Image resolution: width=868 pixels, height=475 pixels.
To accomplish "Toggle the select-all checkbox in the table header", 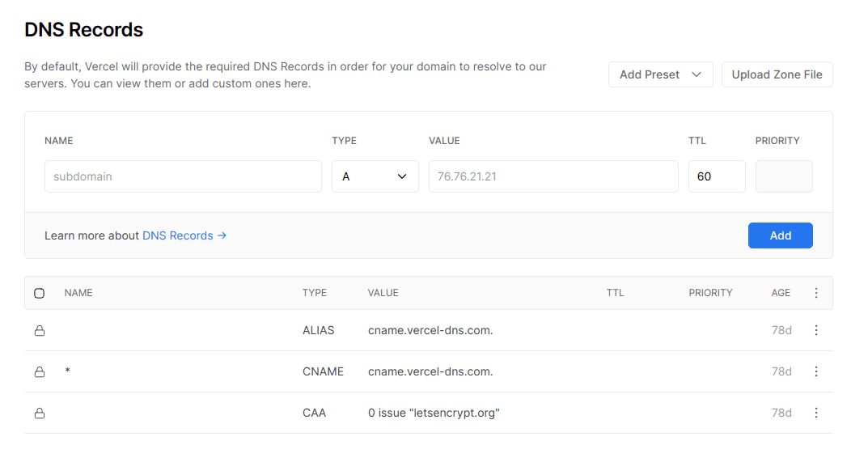I will pyautogui.click(x=40, y=293).
